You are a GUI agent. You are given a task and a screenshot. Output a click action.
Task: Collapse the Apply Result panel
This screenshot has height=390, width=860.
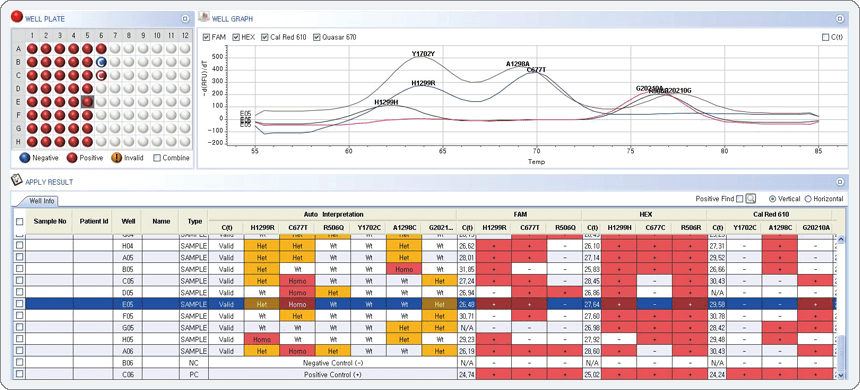pyautogui.click(x=840, y=181)
